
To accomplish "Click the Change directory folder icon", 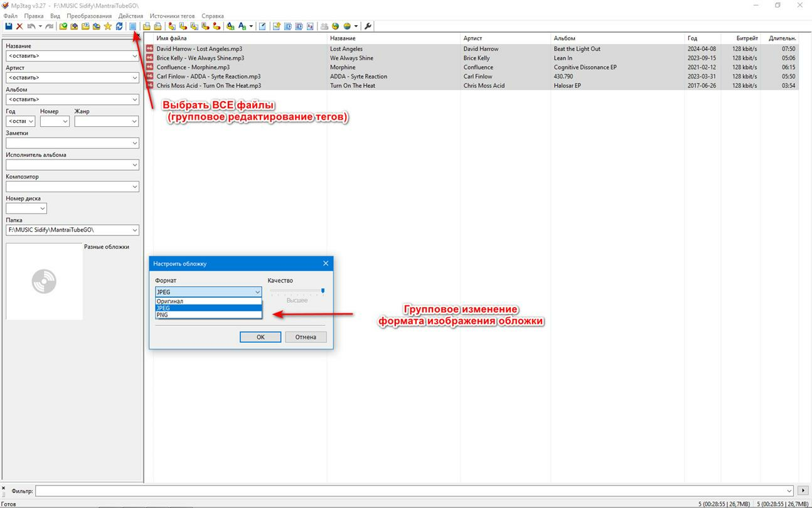I will 63,26.
